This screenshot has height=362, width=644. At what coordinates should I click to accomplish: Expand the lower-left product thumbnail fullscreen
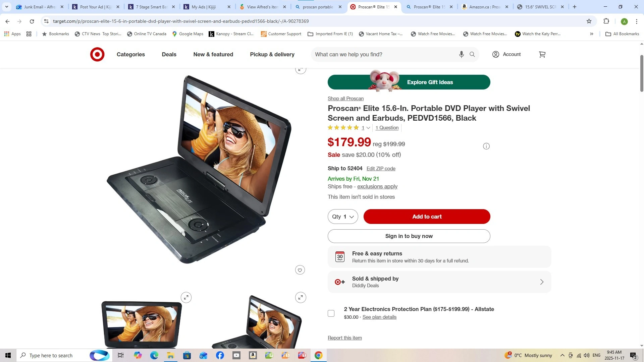(186, 297)
